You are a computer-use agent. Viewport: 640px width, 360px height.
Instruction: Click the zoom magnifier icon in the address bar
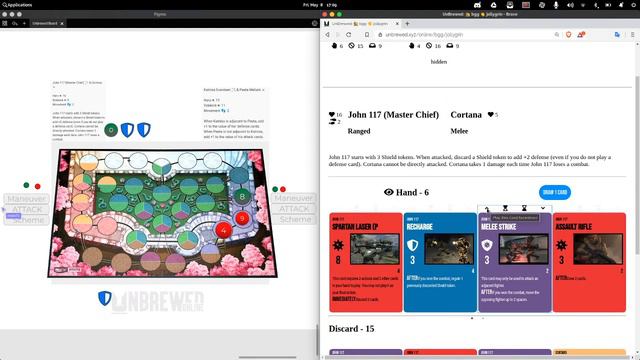click(x=557, y=35)
